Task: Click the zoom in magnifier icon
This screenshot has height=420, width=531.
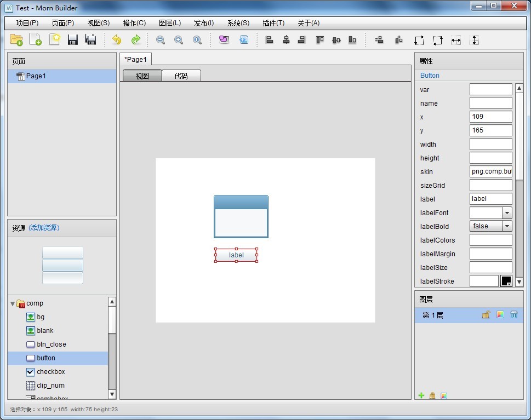Action: point(179,39)
